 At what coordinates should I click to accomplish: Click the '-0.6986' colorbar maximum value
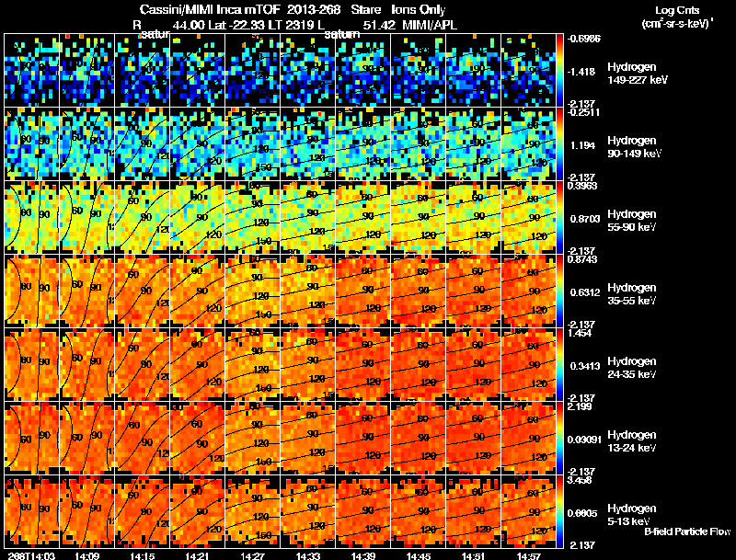[x=583, y=39]
